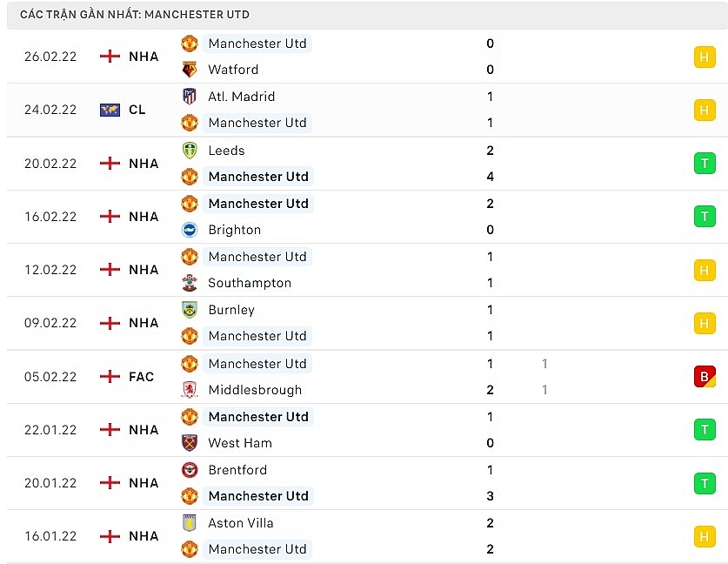This screenshot has height=564, width=728.
Task: Click the Aston Villa club crest
Action: [x=190, y=523]
